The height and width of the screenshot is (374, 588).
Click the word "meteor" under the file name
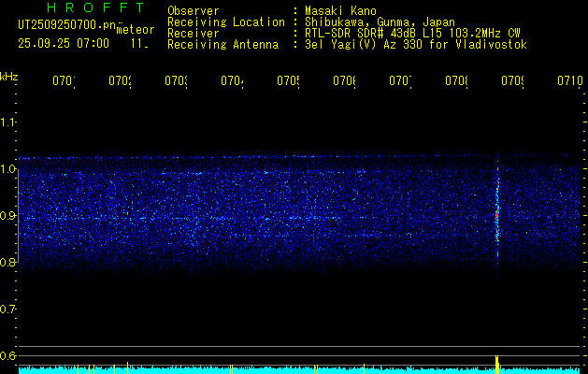(x=136, y=30)
